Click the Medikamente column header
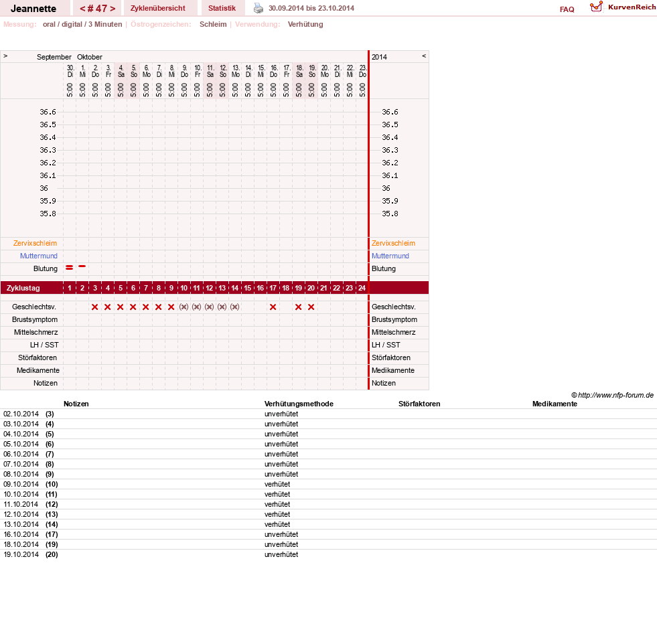The image size is (657, 644). click(x=555, y=404)
